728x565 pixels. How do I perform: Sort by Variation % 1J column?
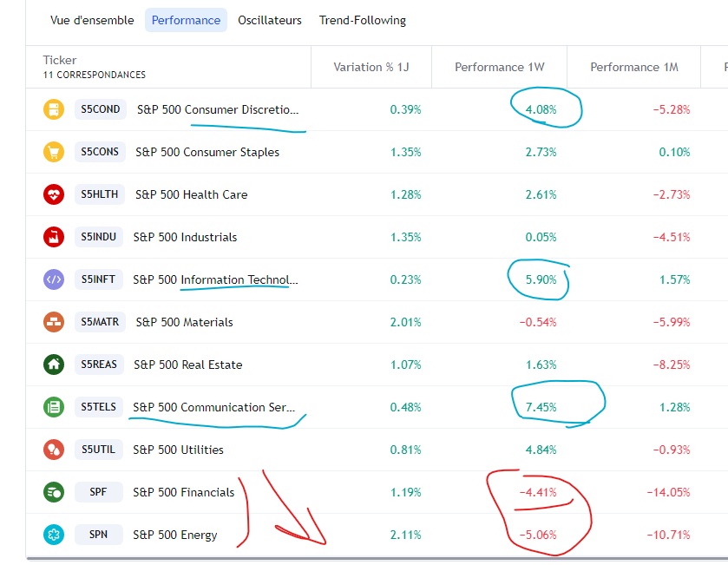pyautogui.click(x=370, y=67)
